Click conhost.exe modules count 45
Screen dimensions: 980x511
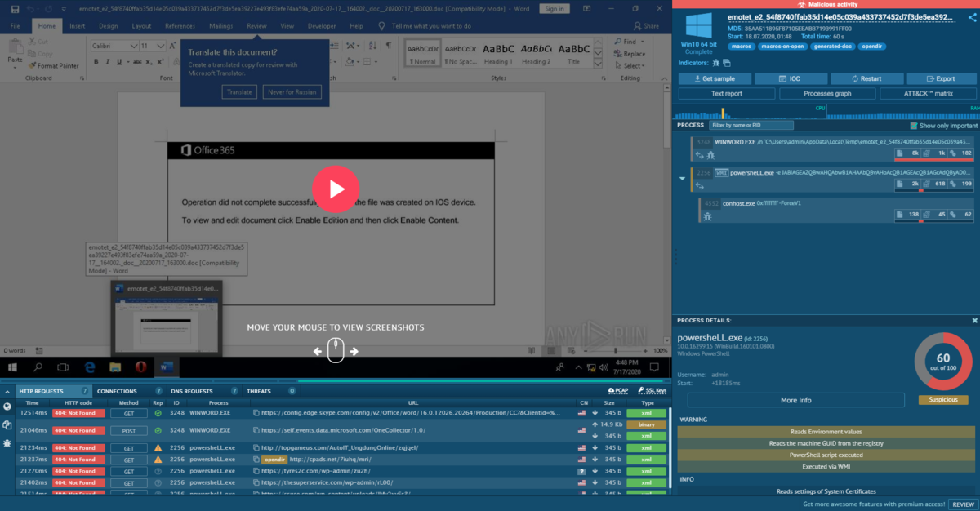point(934,214)
